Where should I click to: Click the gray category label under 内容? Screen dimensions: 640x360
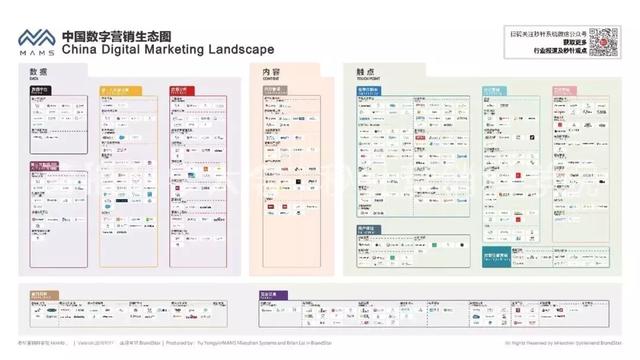275,90
